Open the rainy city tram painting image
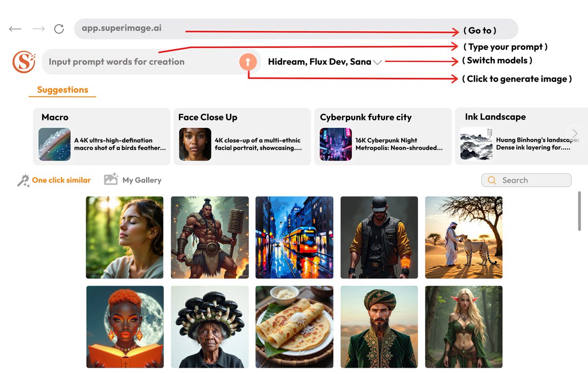Viewport: 588px width, 374px height. coord(294,237)
